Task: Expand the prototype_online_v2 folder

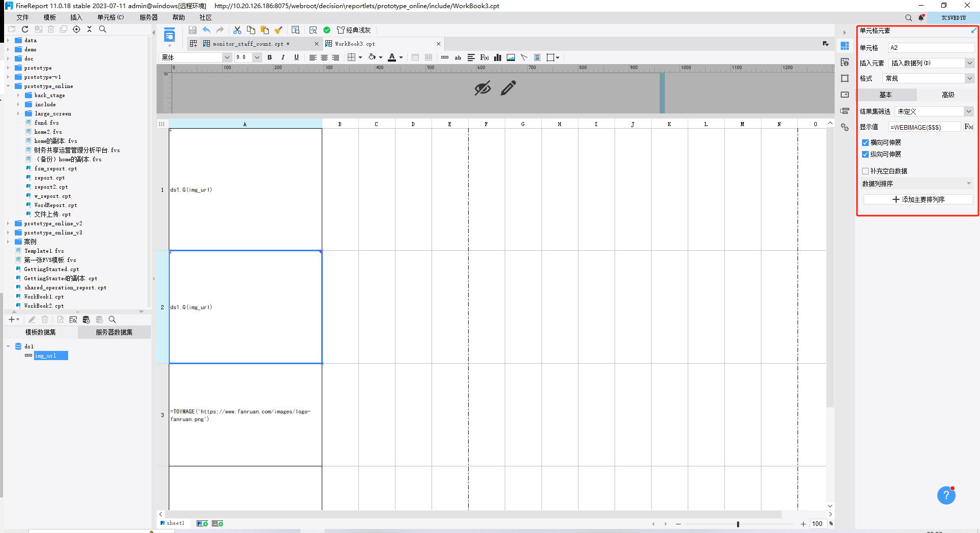Action: pyautogui.click(x=8, y=223)
